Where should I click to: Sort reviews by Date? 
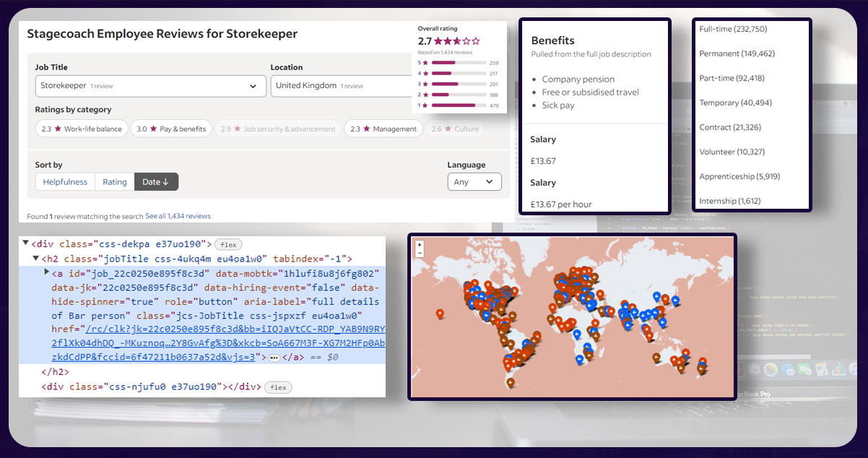coord(156,182)
